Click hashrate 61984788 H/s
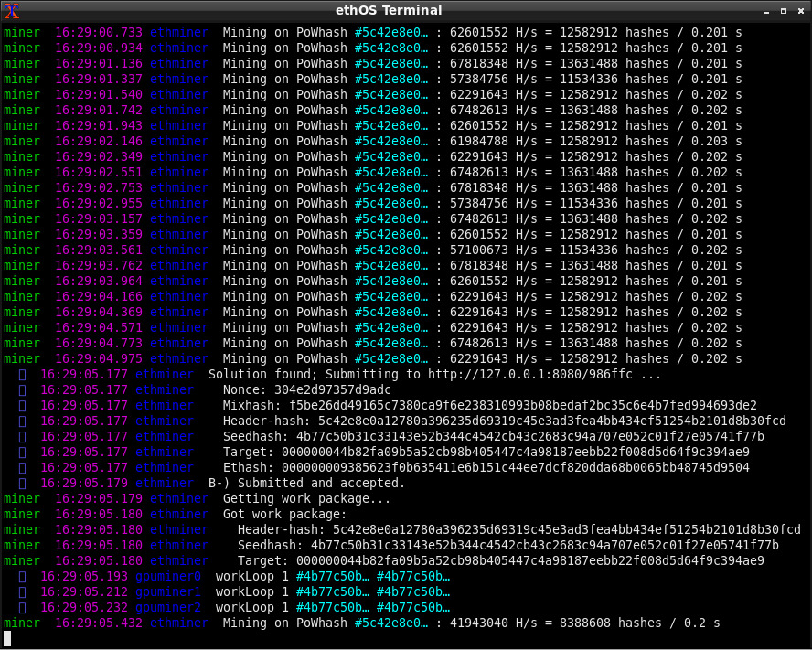The width and height of the screenshot is (812, 650). (493, 142)
